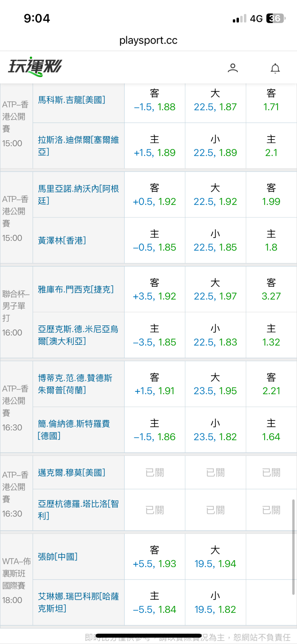Viewport: 297px width, 644px height.
Task: Open player link 黃澤林[香港]
Action: [62, 241]
